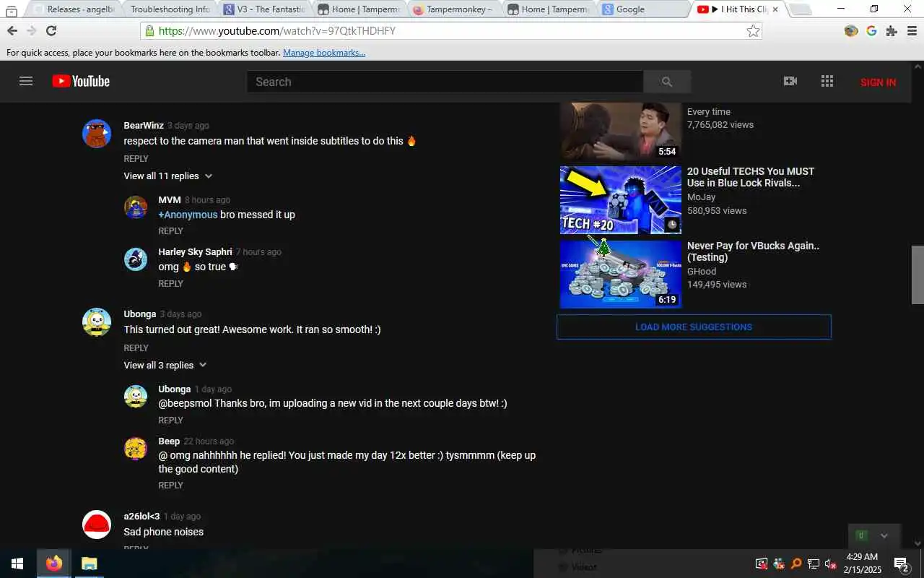Click the page scrollbar down arrow
This screenshot has height=578, width=924.
click(x=918, y=543)
